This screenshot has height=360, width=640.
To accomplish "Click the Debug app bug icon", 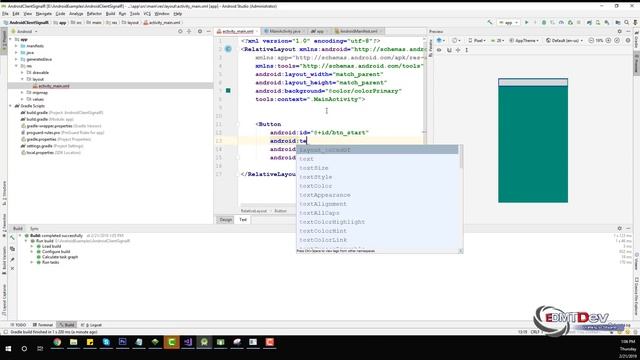I will 544,22.
